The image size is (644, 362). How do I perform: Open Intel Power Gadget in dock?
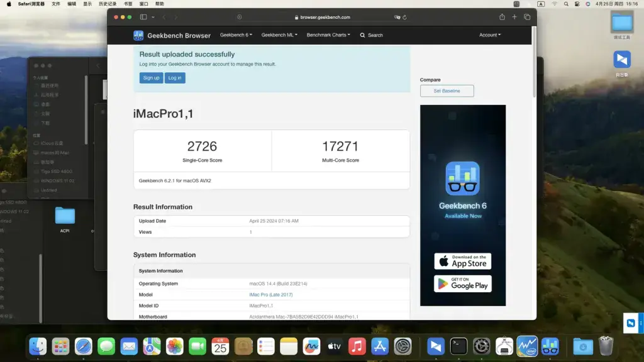pos(528,346)
